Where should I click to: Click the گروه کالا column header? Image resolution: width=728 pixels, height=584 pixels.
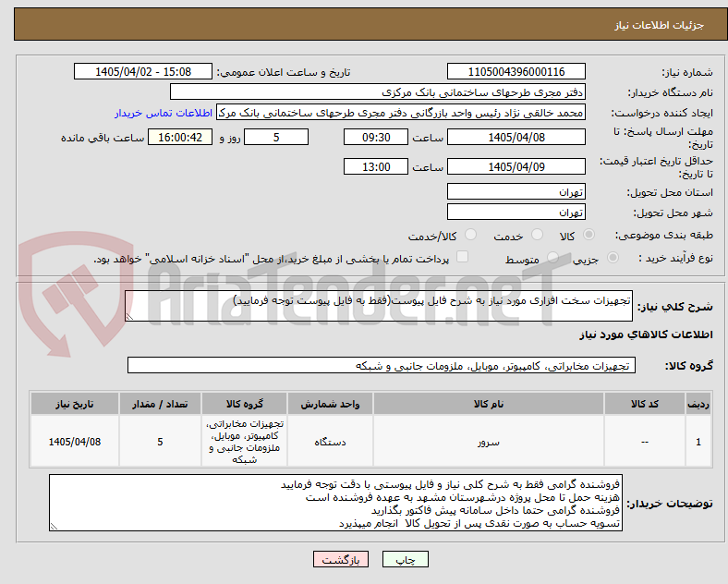point(244,404)
